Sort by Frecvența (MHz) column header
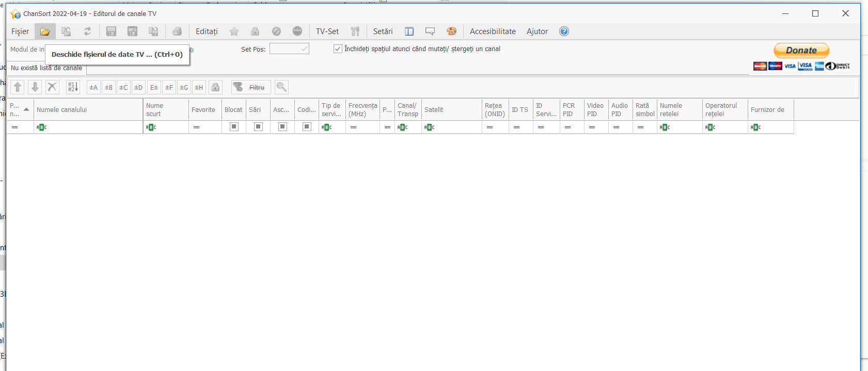This screenshot has width=868, height=371. tap(362, 109)
